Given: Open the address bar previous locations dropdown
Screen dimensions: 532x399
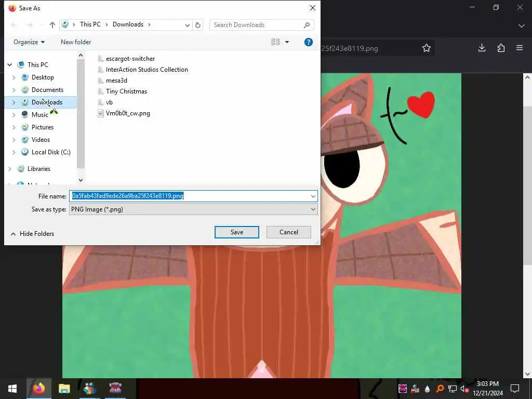Looking at the screenshot, I should coord(187,25).
